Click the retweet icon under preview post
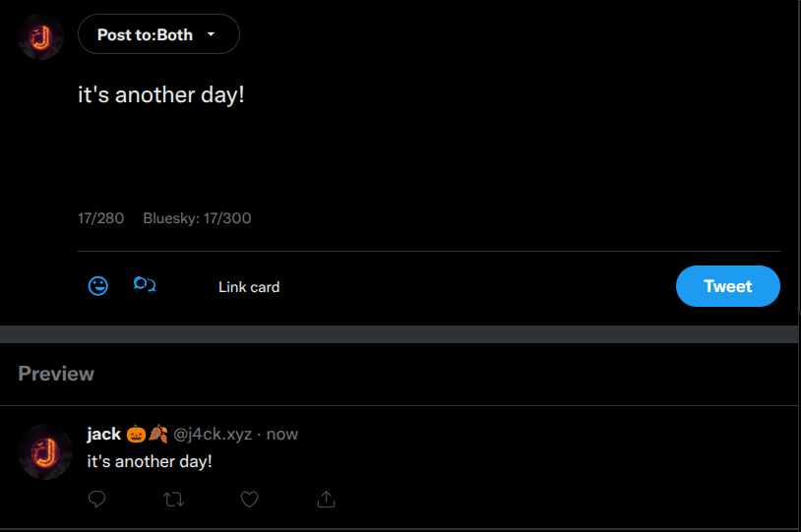The height and width of the screenshot is (532, 801). 173,500
